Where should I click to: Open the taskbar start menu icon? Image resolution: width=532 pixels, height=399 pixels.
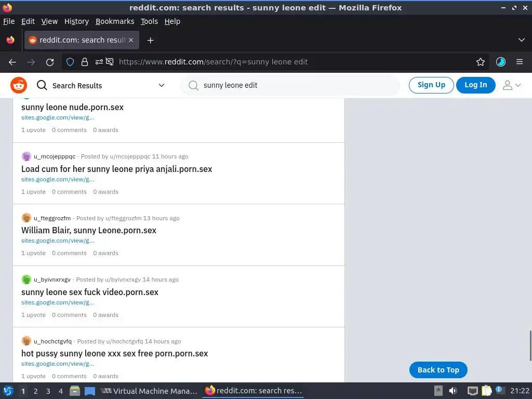(8, 391)
